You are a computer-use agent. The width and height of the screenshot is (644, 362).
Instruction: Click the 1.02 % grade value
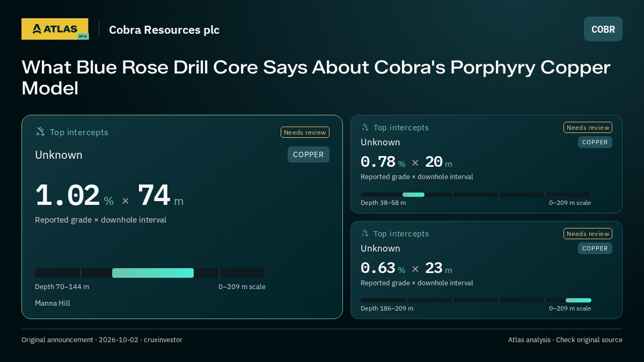[74, 196]
